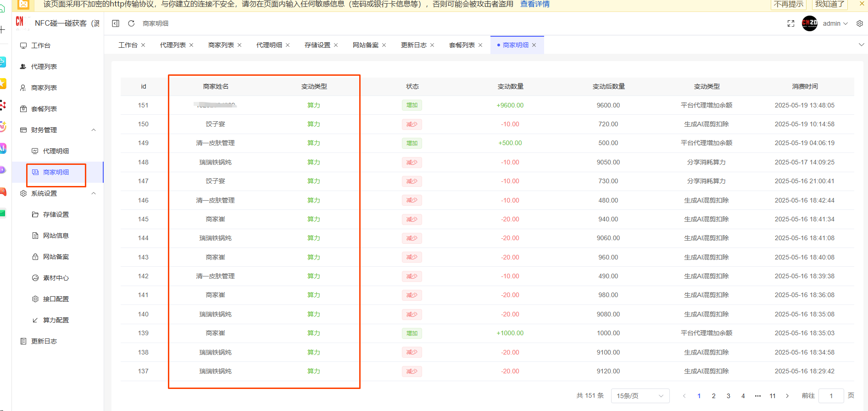
Task: Click the page jump input field
Action: [831, 396]
